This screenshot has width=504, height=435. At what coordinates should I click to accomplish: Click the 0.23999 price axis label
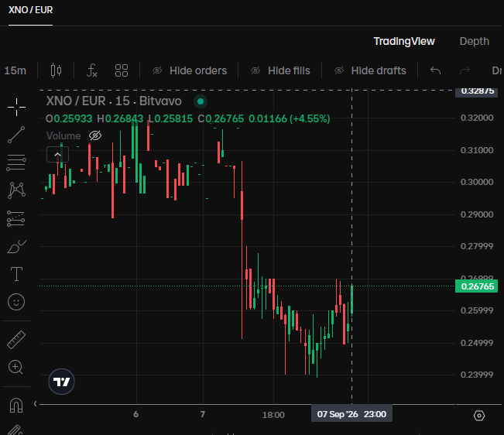477,375
